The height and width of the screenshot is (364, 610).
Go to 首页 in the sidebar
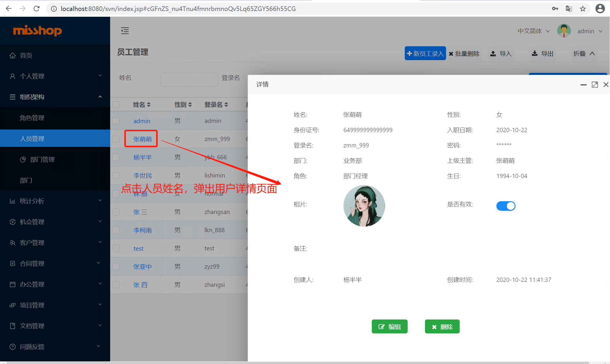26,55
